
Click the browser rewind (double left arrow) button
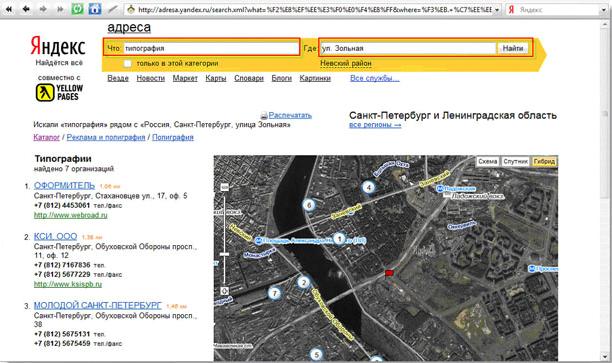8,9
